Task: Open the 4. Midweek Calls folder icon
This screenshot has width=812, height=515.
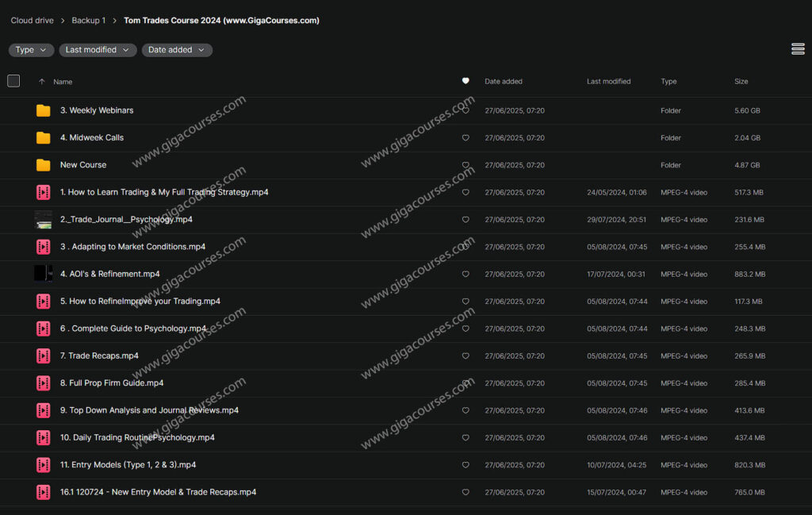Action: pyautogui.click(x=43, y=138)
